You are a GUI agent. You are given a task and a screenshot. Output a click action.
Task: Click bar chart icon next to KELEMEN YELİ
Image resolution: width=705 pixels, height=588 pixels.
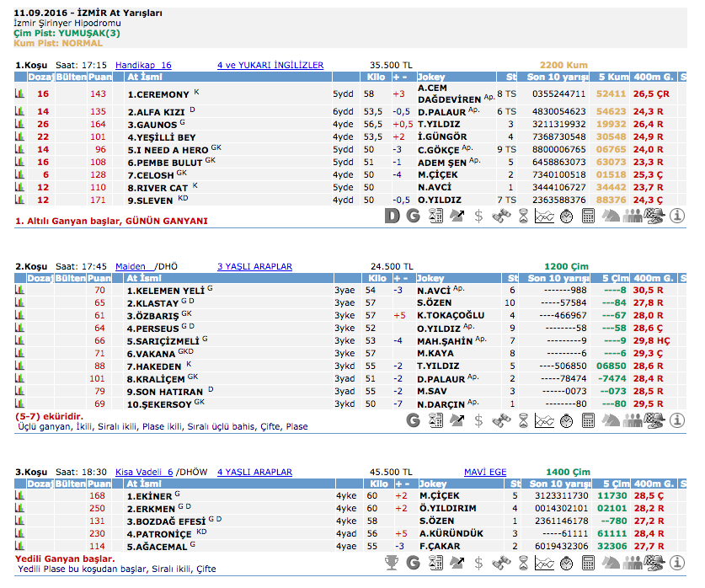pos(19,291)
